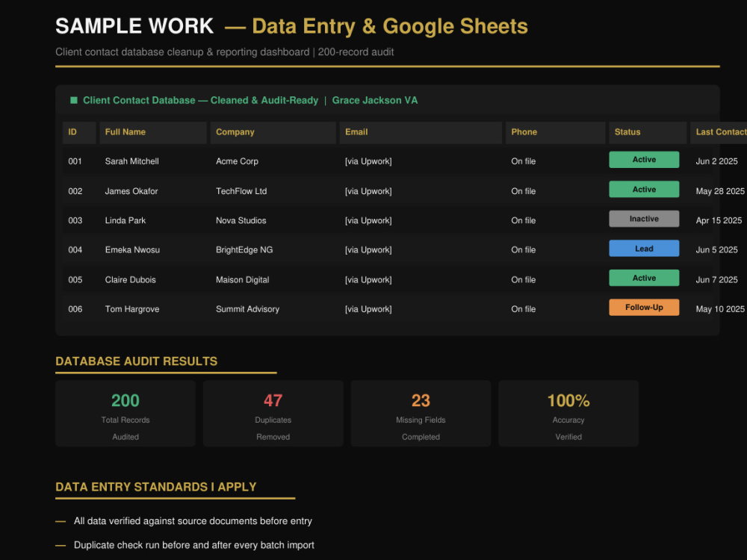Click the Client Contact Database title text
The width and height of the screenshot is (747, 560).
pos(200,101)
